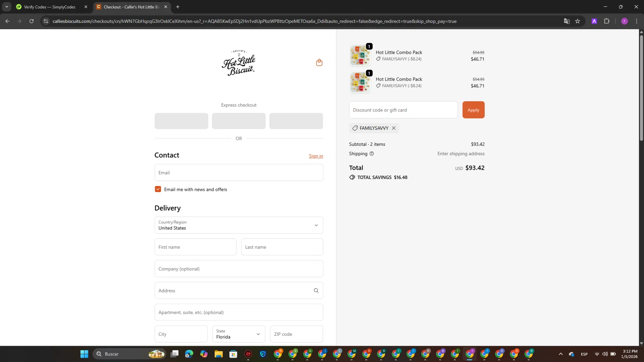This screenshot has height=362, width=644.
Task: Bookmark this page with star icon
Action: (578, 21)
